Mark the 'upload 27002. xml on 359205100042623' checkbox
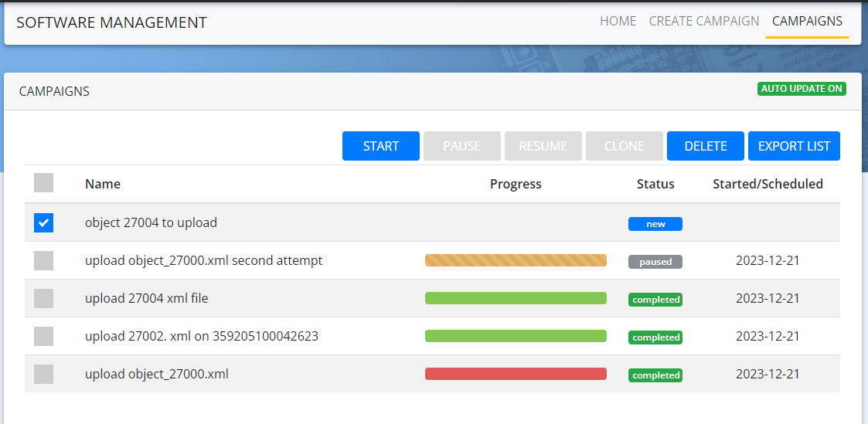Viewport: 868px width, 424px height. (x=43, y=337)
